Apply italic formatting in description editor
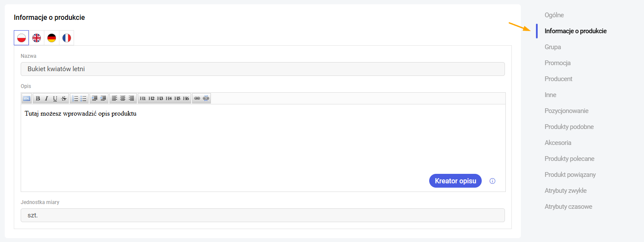The image size is (644, 242). [x=46, y=98]
